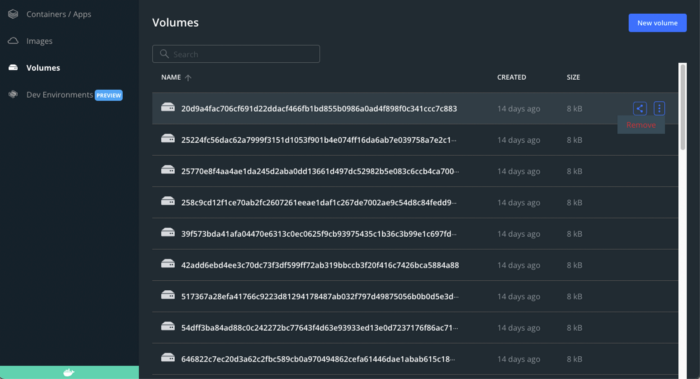Select the Dev Environments PREVIEW menu item
Viewport: 700px width, 379px height.
[x=65, y=95]
